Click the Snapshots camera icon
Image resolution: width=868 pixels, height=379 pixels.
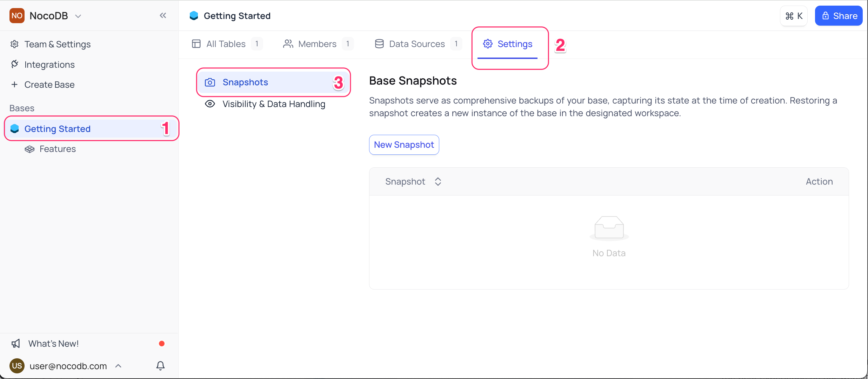(211, 82)
